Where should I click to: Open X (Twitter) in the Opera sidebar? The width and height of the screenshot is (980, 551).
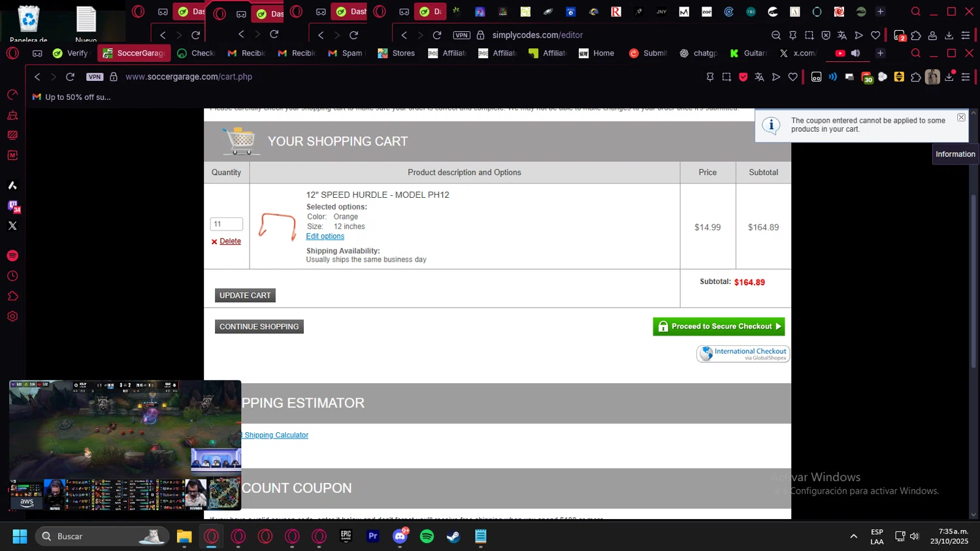pyautogui.click(x=12, y=226)
